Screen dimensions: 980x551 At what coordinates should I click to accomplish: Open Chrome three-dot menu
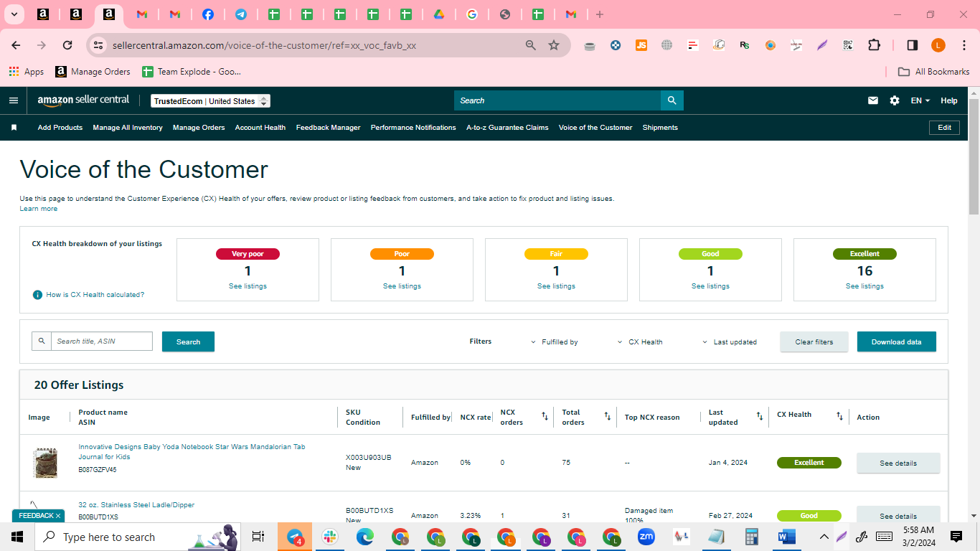coord(963,45)
